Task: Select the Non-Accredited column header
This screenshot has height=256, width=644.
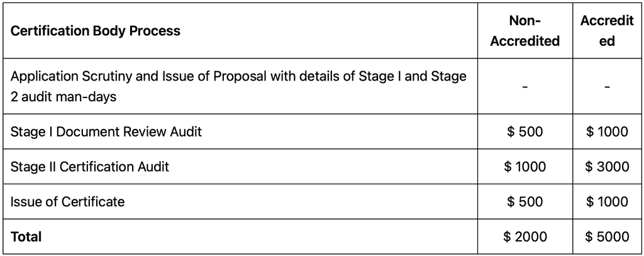Action: tap(525, 31)
